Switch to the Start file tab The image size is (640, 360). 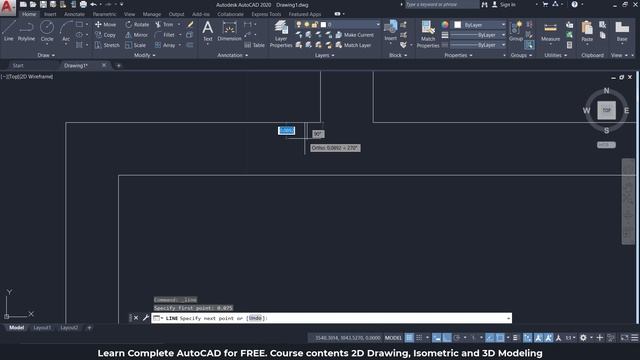pos(18,65)
